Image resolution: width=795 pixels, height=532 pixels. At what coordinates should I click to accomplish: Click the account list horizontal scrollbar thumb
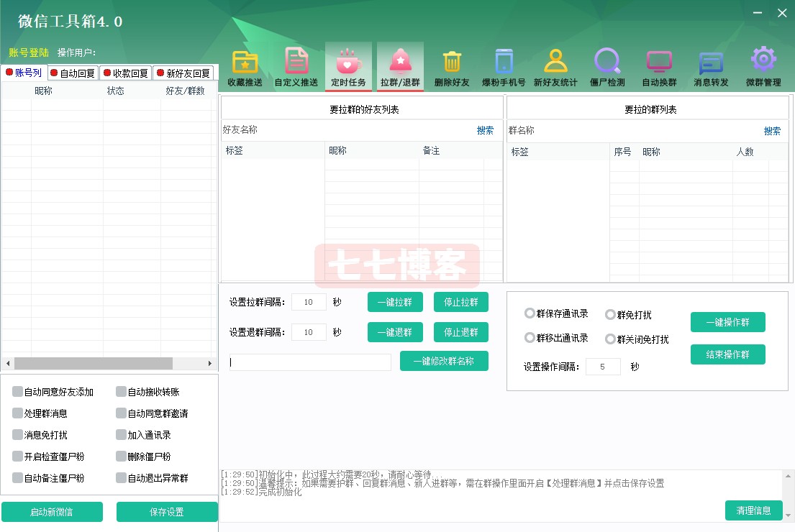pos(94,363)
